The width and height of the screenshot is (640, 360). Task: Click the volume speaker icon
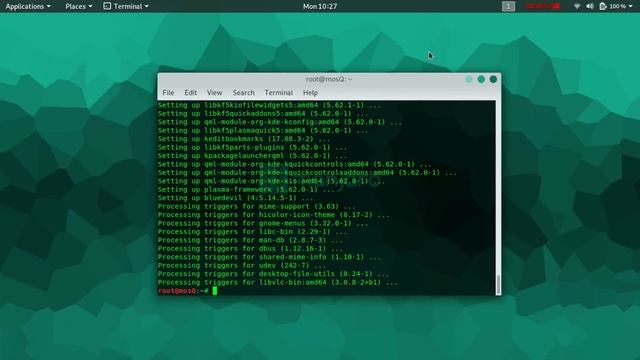pyautogui.click(x=590, y=6)
